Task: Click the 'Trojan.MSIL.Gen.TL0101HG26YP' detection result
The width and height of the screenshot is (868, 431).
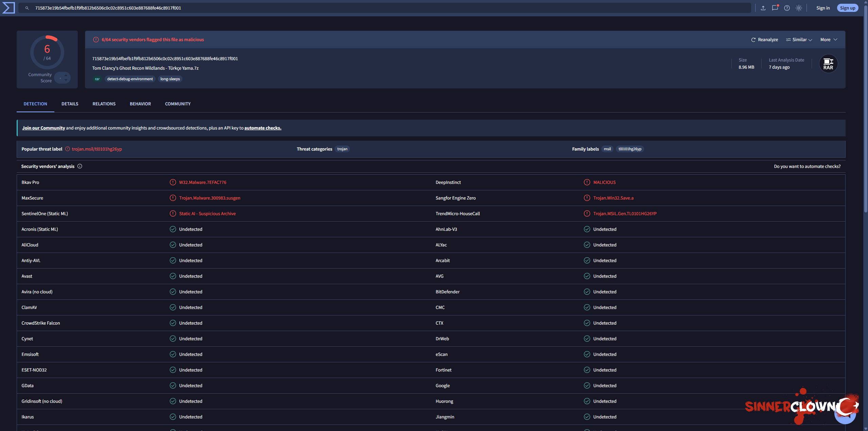Action: (x=625, y=213)
